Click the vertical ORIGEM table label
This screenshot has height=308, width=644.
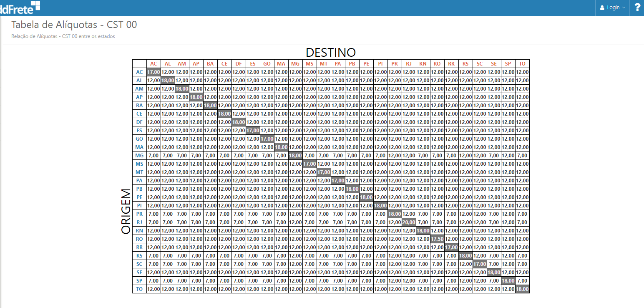coord(126,212)
